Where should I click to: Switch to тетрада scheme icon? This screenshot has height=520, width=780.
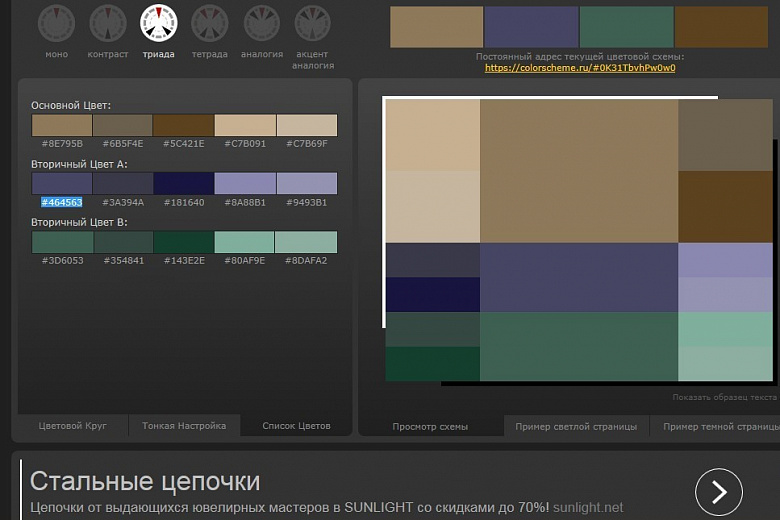coord(209,23)
